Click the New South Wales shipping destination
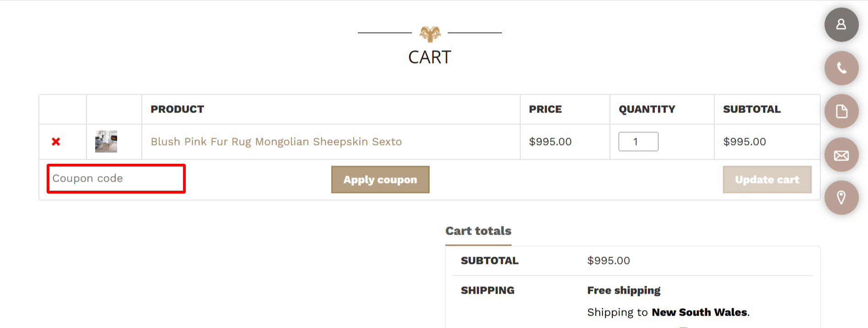This screenshot has width=868, height=328. [x=699, y=312]
